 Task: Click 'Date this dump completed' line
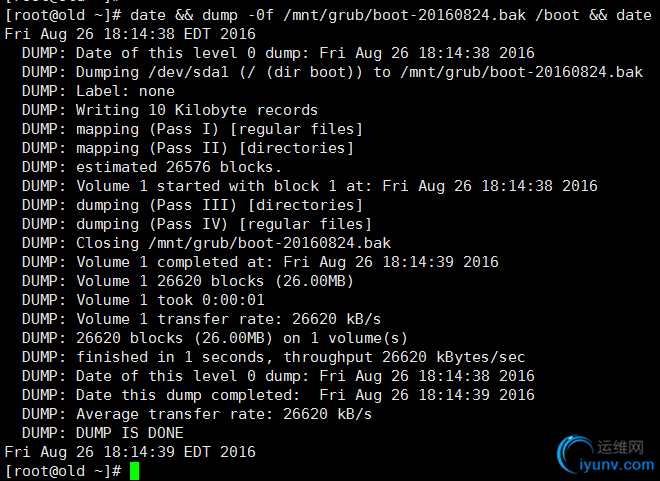click(278, 395)
